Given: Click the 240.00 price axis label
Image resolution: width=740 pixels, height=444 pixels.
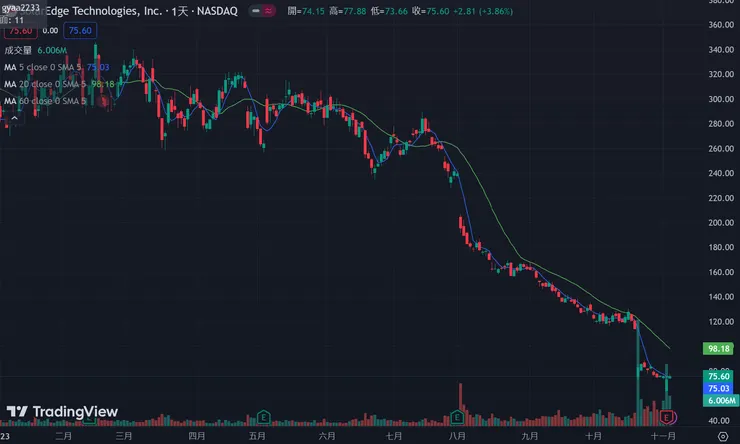Looking at the screenshot, I should (x=721, y=173).
